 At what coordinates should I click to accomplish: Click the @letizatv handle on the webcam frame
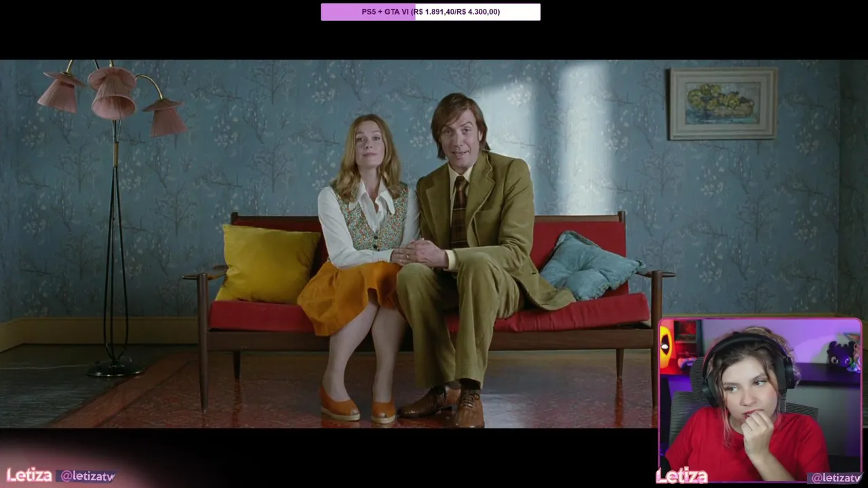pos(835,478)
